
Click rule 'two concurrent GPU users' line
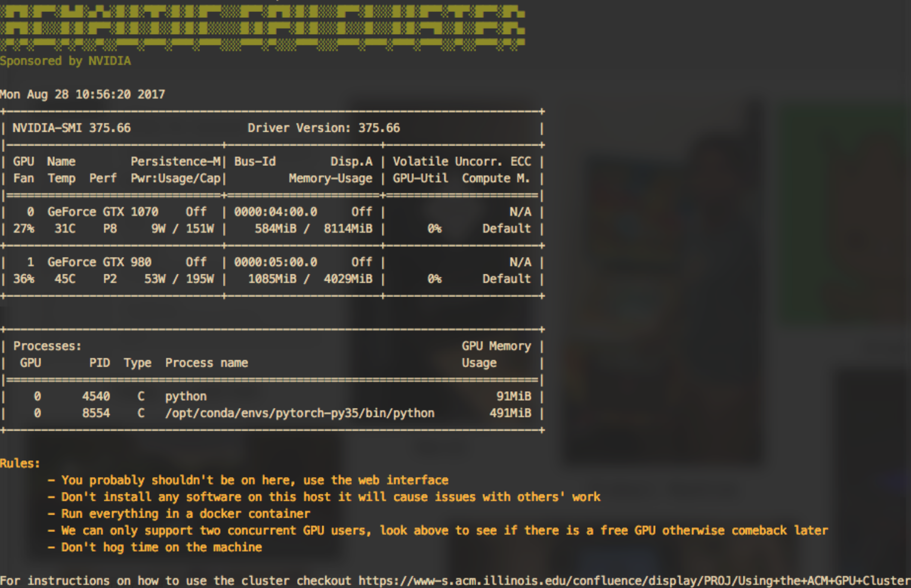pos(438,530)
